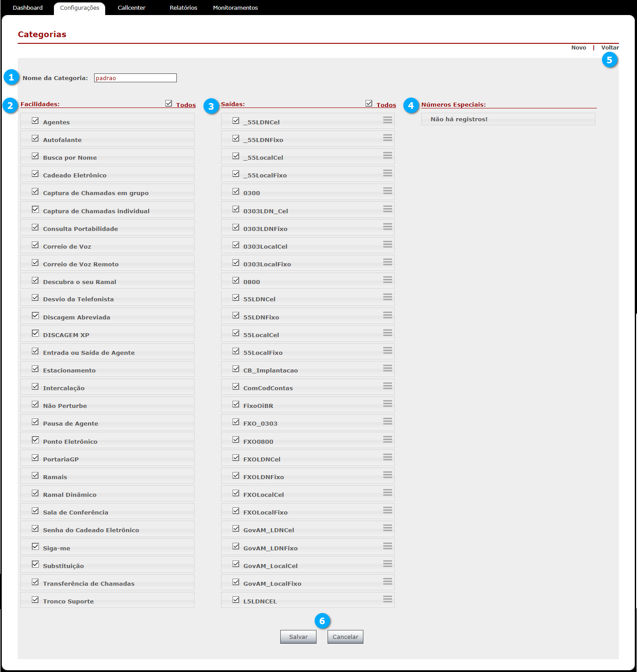The height and width of the screenshot is (672, 637).
Task: Click the handle icon on the 0303LocalFixo row
Action: pos(388,262)
